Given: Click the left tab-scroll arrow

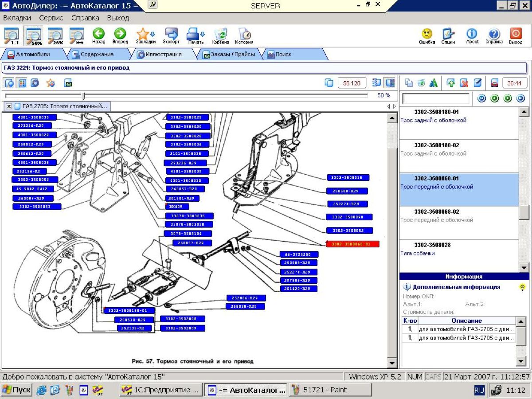Looking at the screenshot, I should [x=388, y=106].
